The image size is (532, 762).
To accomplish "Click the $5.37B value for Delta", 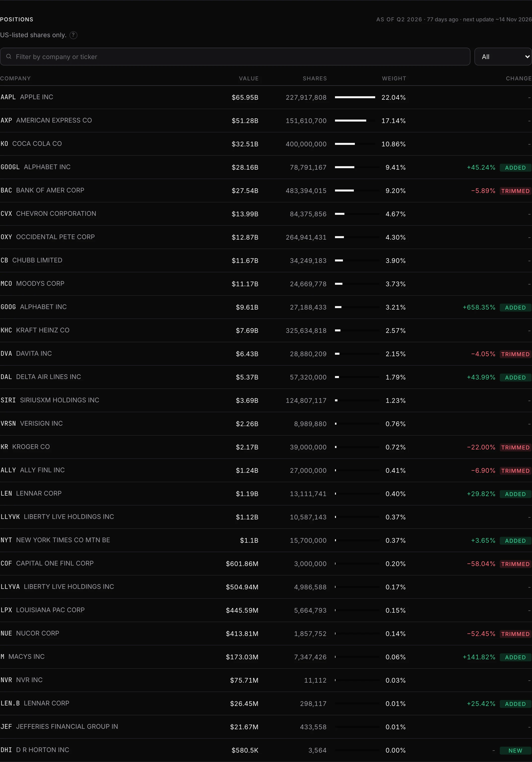I will pyautogui.click(x=247, y=377).
